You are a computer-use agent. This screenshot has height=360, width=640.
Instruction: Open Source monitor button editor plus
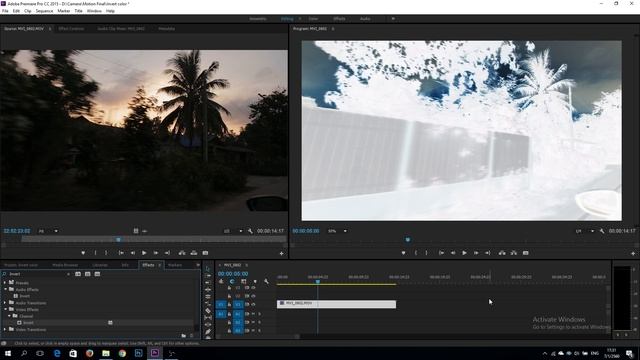(x=281, y=253)
